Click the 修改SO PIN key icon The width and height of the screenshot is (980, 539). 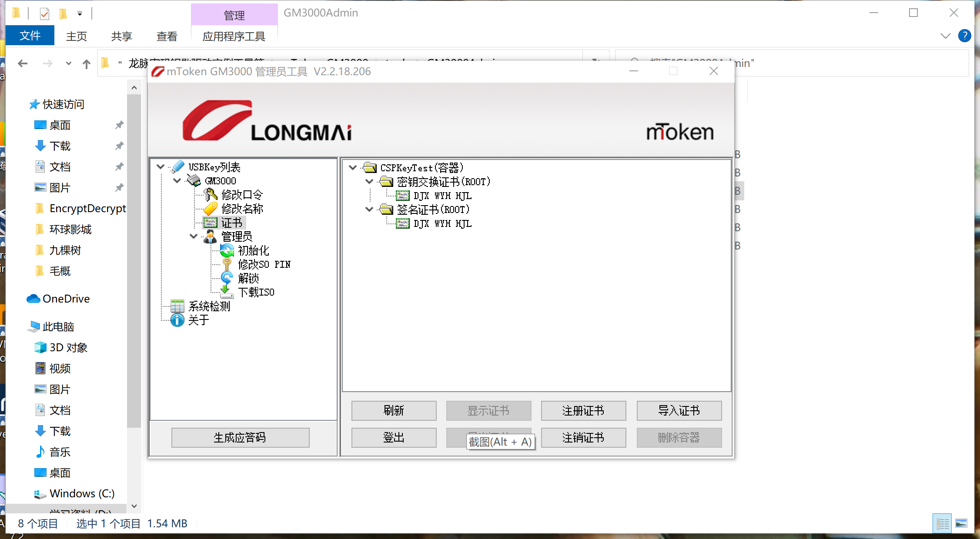point(227,264)
